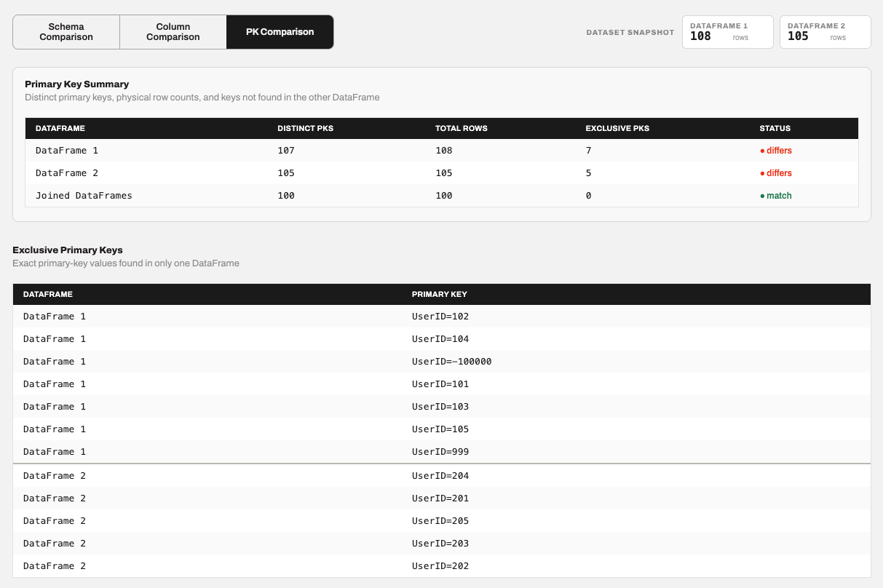Open the Column Comparison tab

tap(173, 32)
